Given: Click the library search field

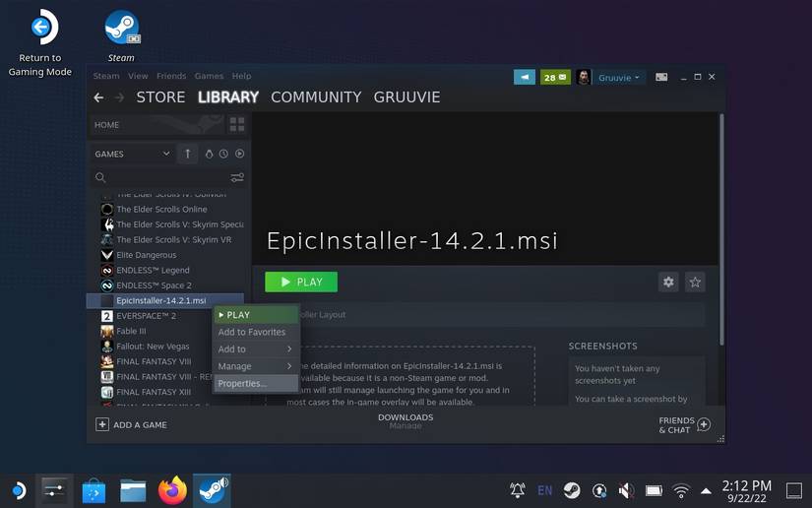Looking at the screenshot, I should point(160,177).
